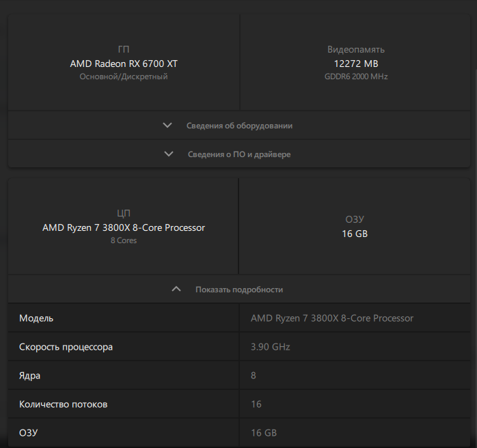
Task: Select the Количество потоков row label
Action: tap(63, 404)
